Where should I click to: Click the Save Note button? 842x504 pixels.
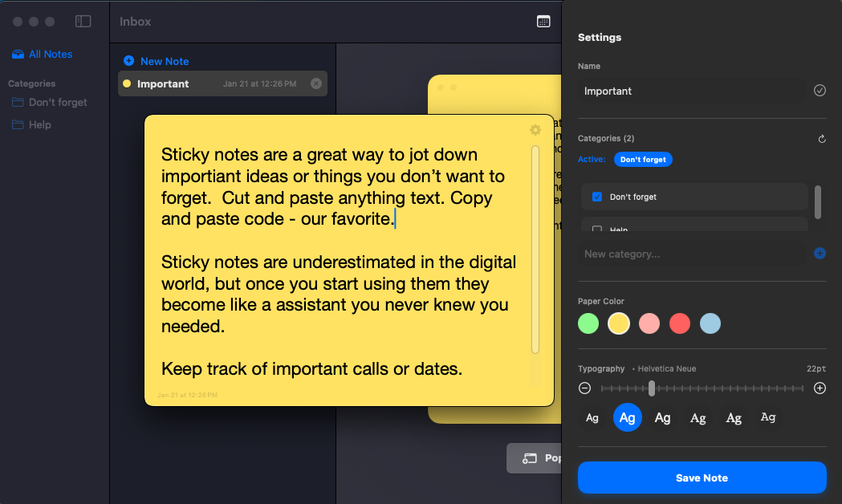(702, 478)
